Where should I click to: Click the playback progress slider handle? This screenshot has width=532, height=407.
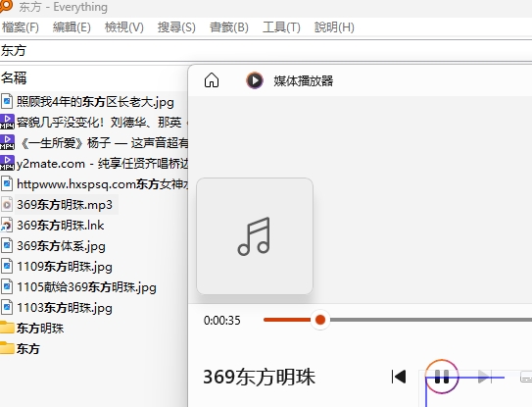[x=320, y=320]
